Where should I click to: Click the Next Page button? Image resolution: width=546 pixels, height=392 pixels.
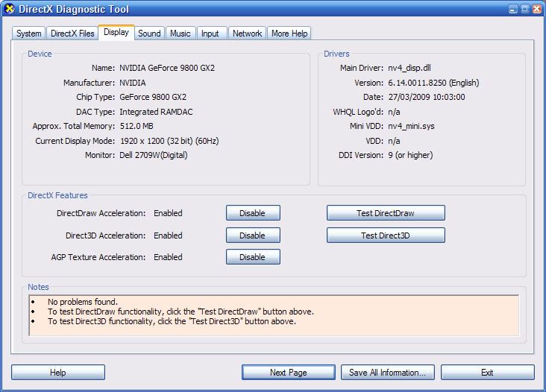coord(289,373)
